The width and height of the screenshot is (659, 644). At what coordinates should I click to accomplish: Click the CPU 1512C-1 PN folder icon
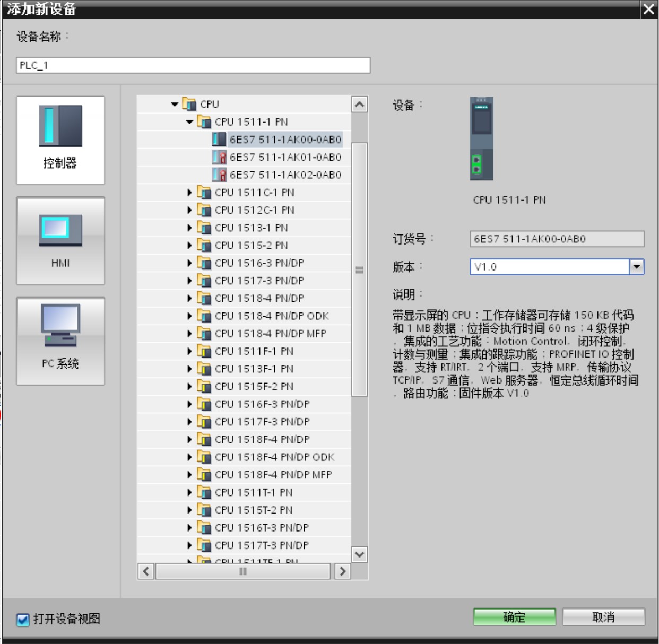[204, 210]
